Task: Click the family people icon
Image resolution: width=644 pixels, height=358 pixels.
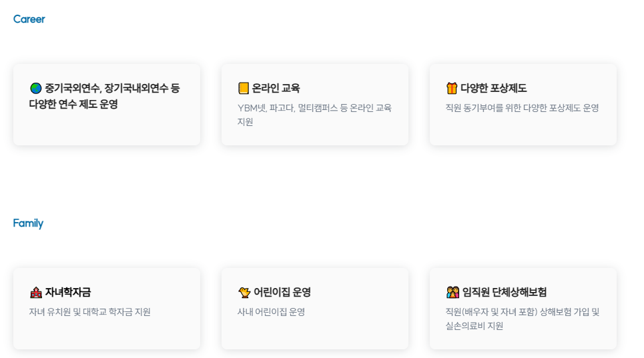Action: (452, 293)
